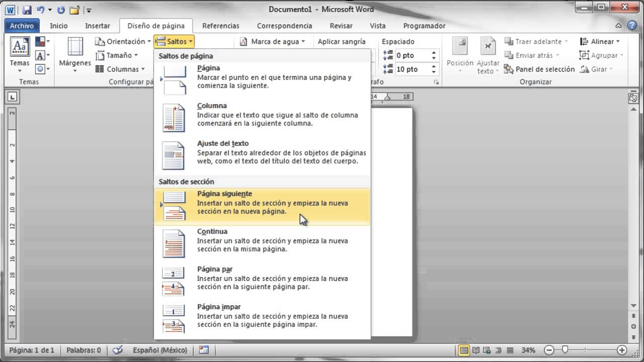Open the Archivo tab
Viewport: 644px width, 362px height.
click(22, 26)
